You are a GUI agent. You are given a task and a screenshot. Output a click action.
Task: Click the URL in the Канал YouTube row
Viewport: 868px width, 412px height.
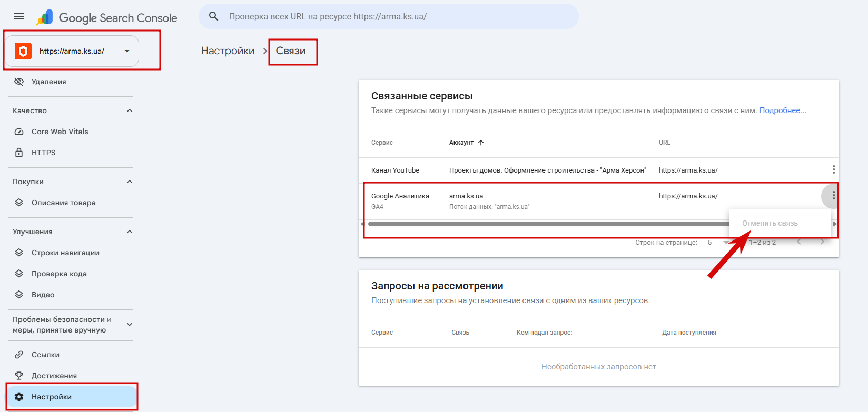pyautogui.click(x=688, y=170)
